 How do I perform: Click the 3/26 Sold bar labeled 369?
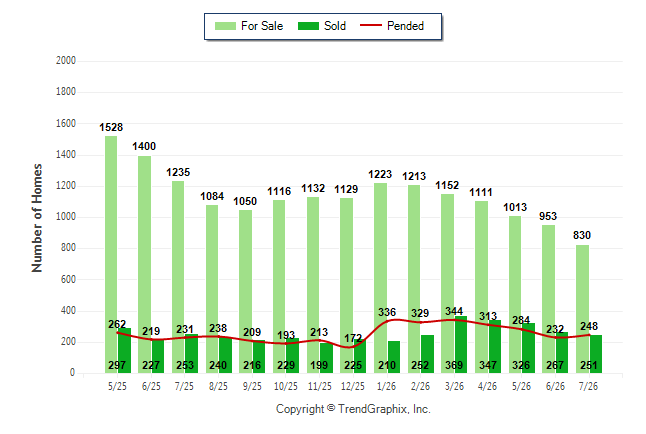pos(461,345)
